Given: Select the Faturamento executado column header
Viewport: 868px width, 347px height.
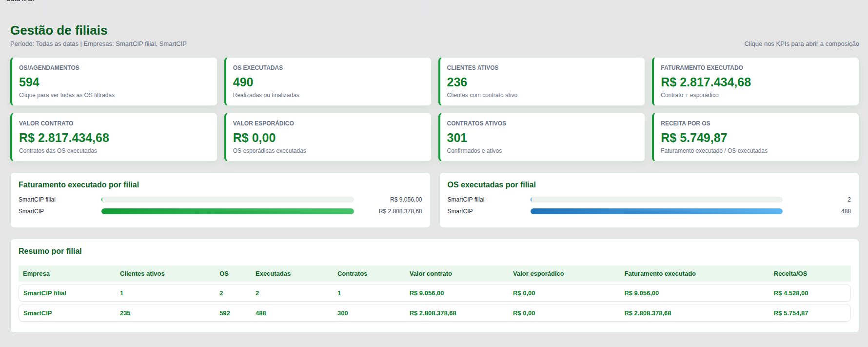Looking at the screenshot, I should pyautogui.click(x=660, y=274).
